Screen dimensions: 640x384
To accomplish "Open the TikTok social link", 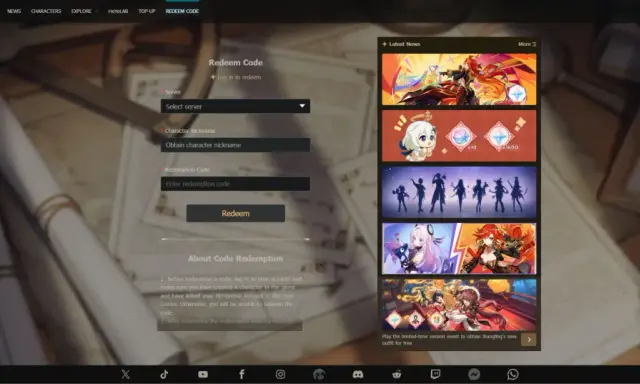I will (164, 374).
